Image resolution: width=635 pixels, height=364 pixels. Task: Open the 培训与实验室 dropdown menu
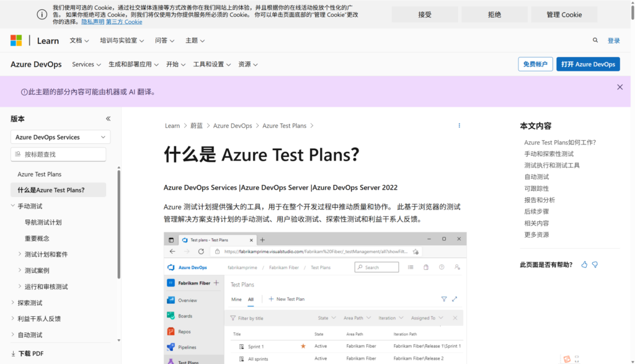click(122, 40)
